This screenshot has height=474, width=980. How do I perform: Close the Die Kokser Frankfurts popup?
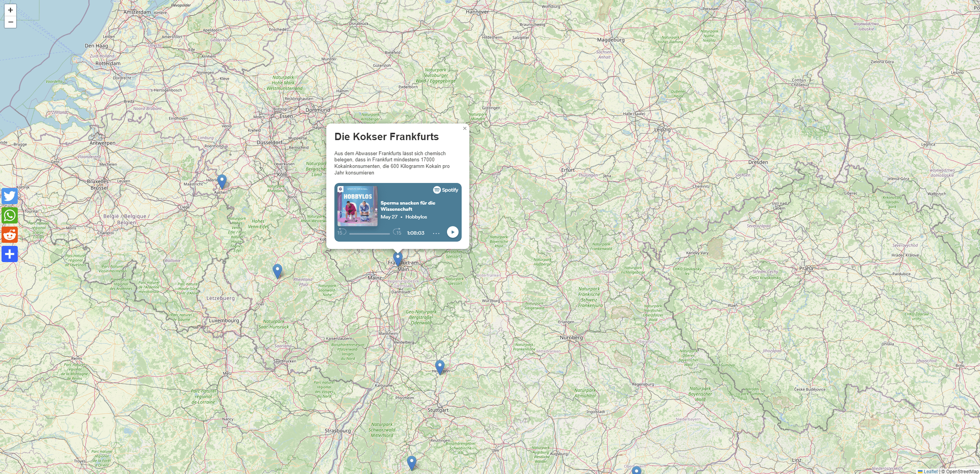click(465, 129)
